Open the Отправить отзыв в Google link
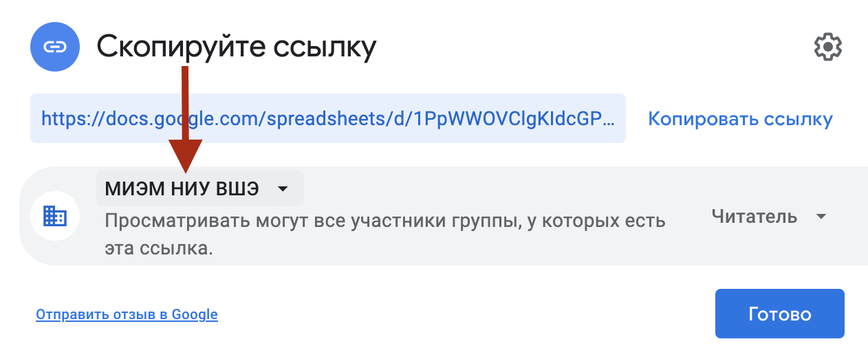 pyautogui.click(x=127, y=315)
